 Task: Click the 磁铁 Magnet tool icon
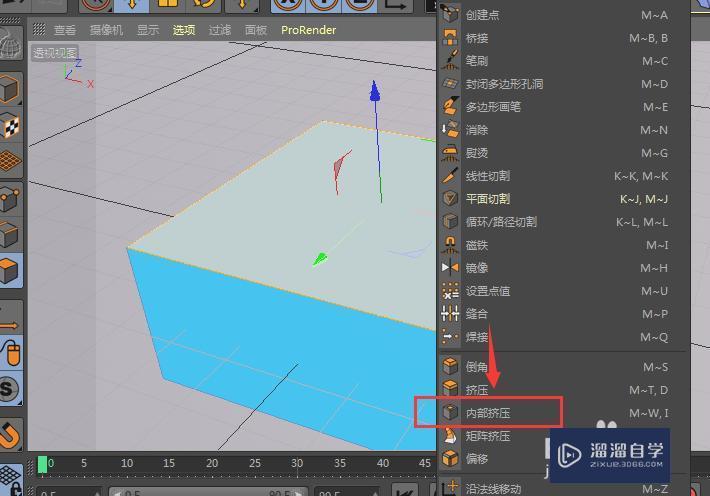[x=450, y=245]
